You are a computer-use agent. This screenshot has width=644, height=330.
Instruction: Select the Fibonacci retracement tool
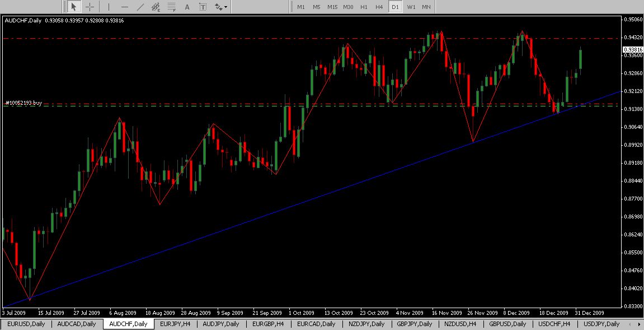171,7
